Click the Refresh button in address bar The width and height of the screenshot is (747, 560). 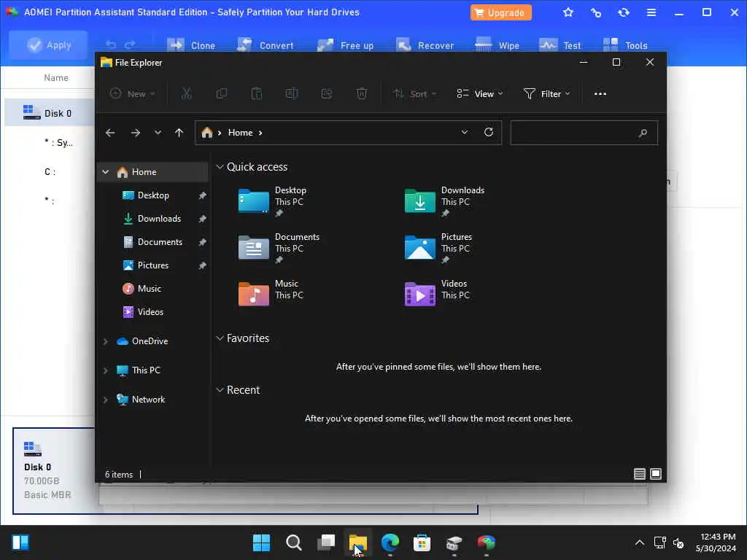coord(489,133)
